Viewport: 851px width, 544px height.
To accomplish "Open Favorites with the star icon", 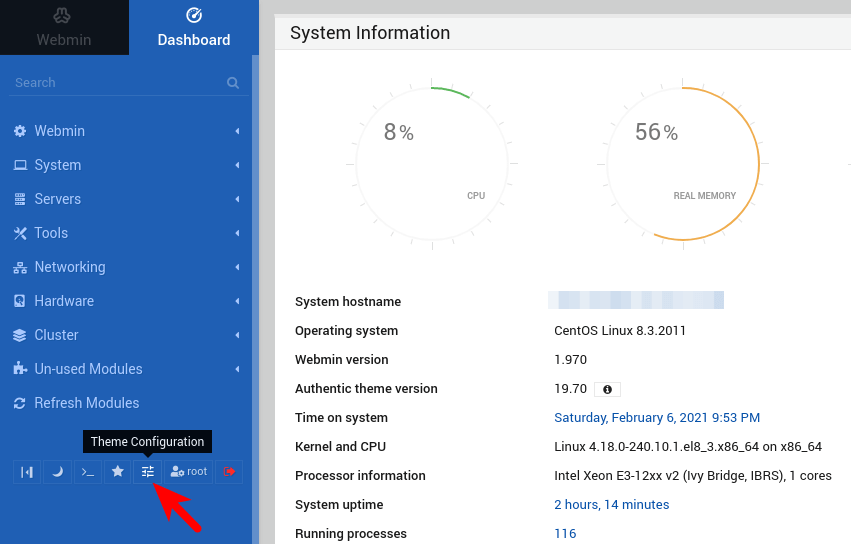I will pyautogui.click(x=118, y=471).
